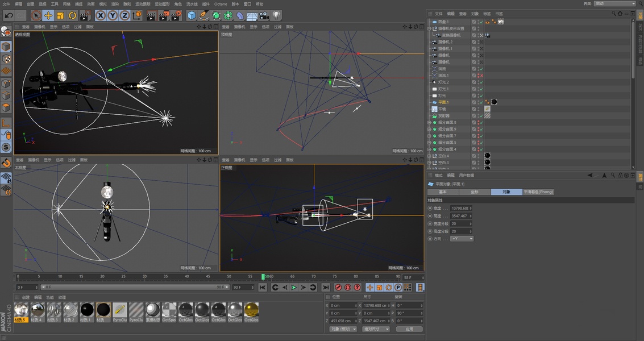The image size is (644, 341).
Task: Click the go to end of animation button
Action: tap(326, 288)
